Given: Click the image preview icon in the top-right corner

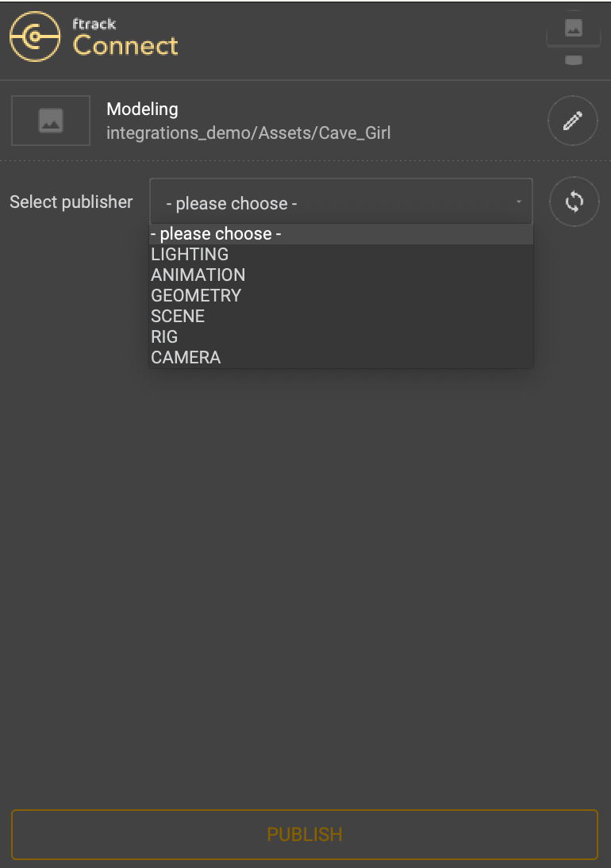Looking at the screenshot, I should tap(574, 29).
